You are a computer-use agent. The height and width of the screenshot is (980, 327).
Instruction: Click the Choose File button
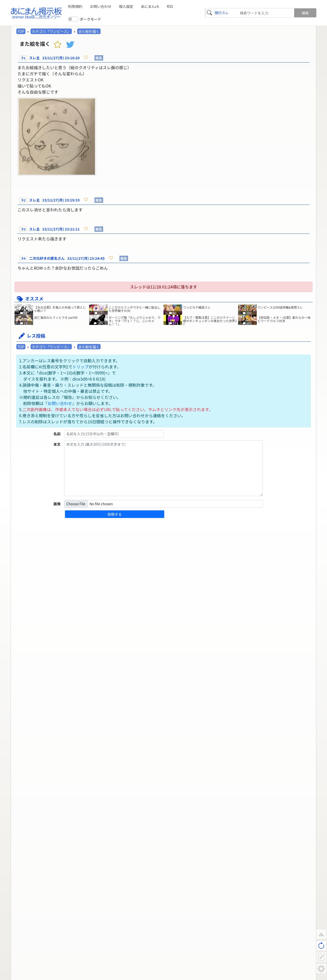76,504
